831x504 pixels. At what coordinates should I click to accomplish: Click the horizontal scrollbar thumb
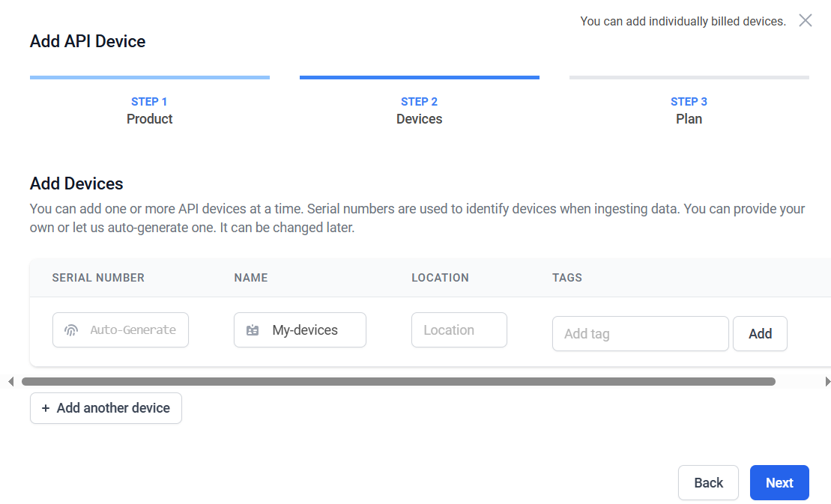coord(398,382)
